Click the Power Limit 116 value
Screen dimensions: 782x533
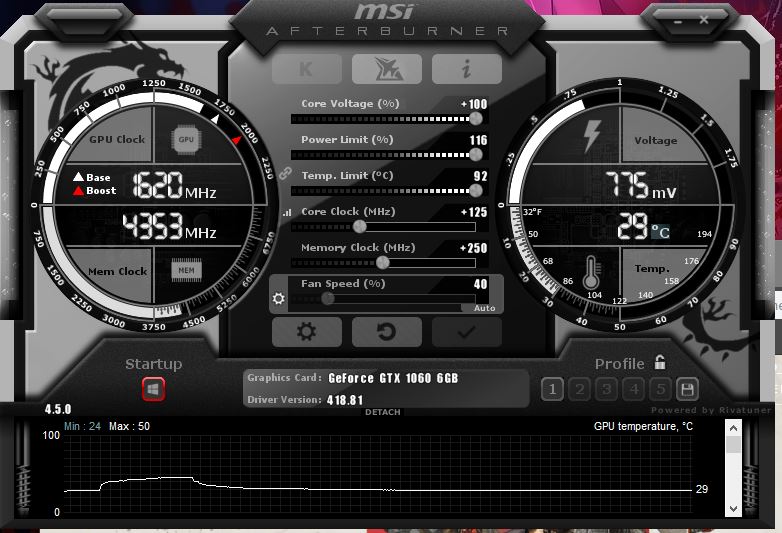pos(478,140)
